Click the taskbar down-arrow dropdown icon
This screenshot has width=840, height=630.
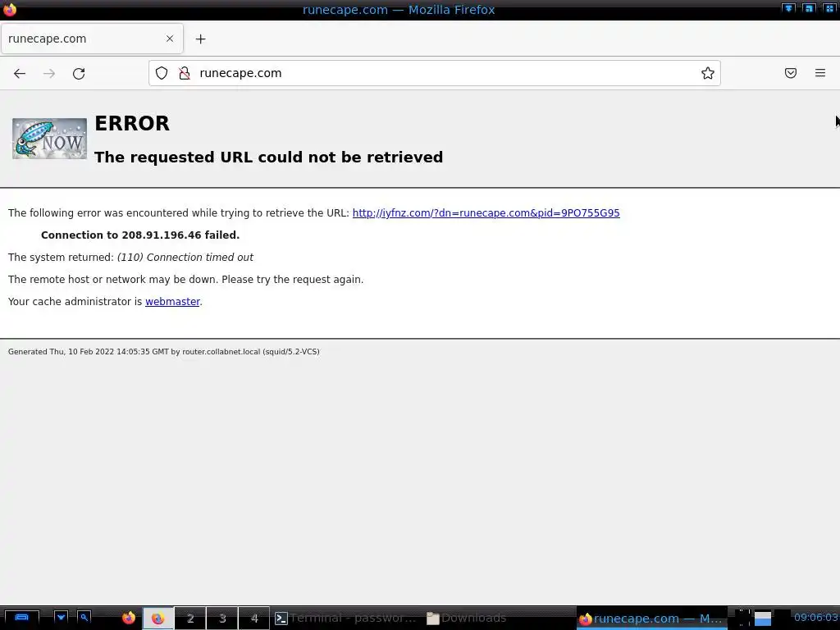[61, 618]
